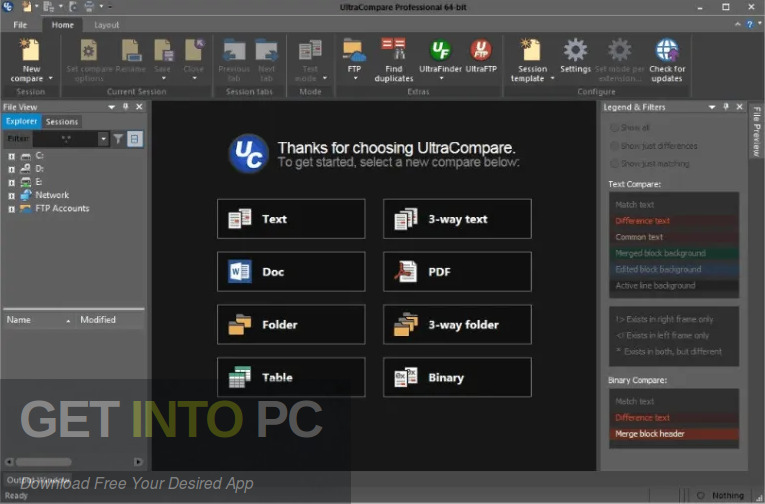
Task: Click Check for updates globe icon
Action: (x=667, y=50)
